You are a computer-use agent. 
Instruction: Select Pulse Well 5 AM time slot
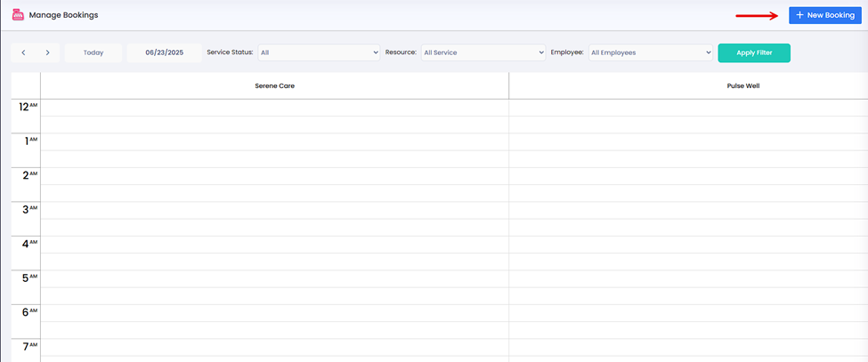pyautogui.click(x=688, y=279)
